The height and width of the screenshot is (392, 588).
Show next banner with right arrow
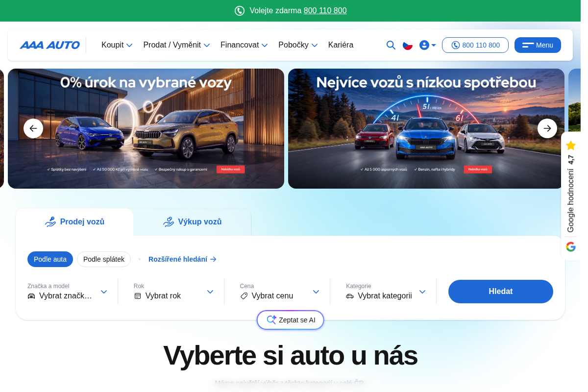(x=547, y=128)
